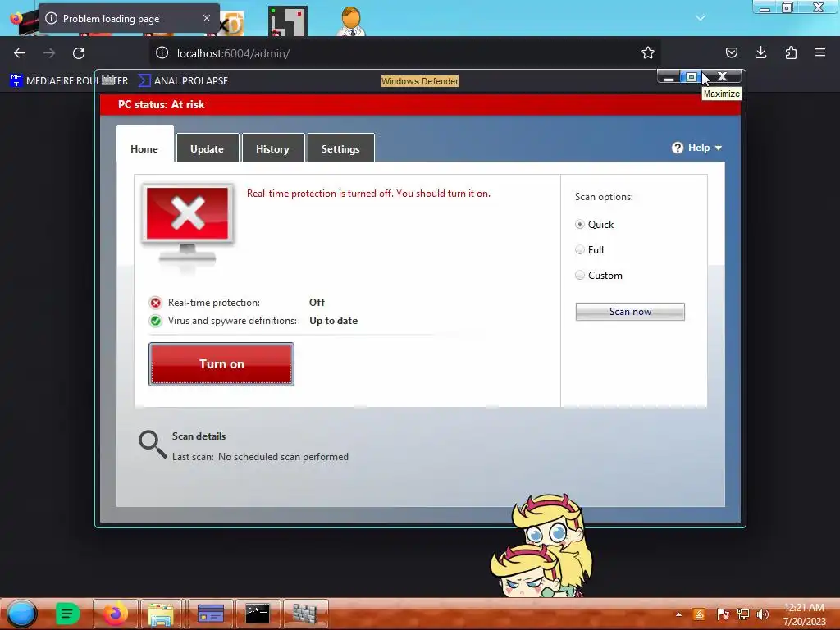This screenshot has width=840, height=630.
Task: Open the History tab
Action: click(x=272, y=148)
